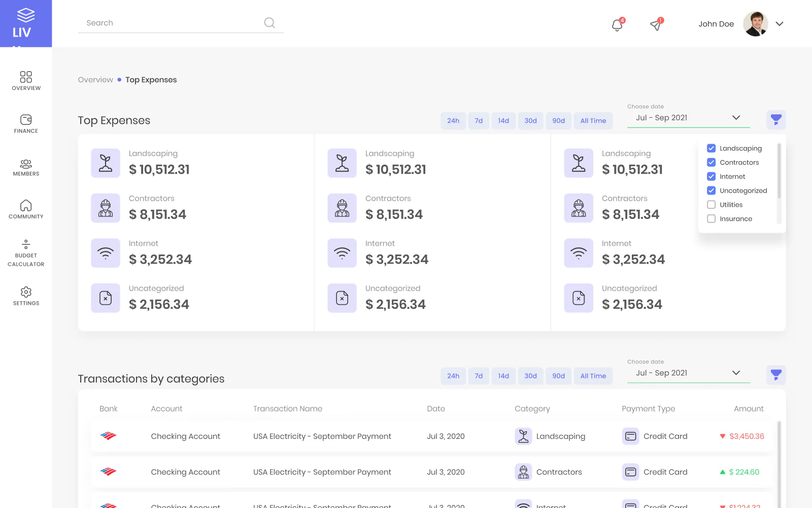Click Landscaping plant icon in first card
Viewport: 812px width, 508px height.
pyautogui.click(x=106, y=163)
